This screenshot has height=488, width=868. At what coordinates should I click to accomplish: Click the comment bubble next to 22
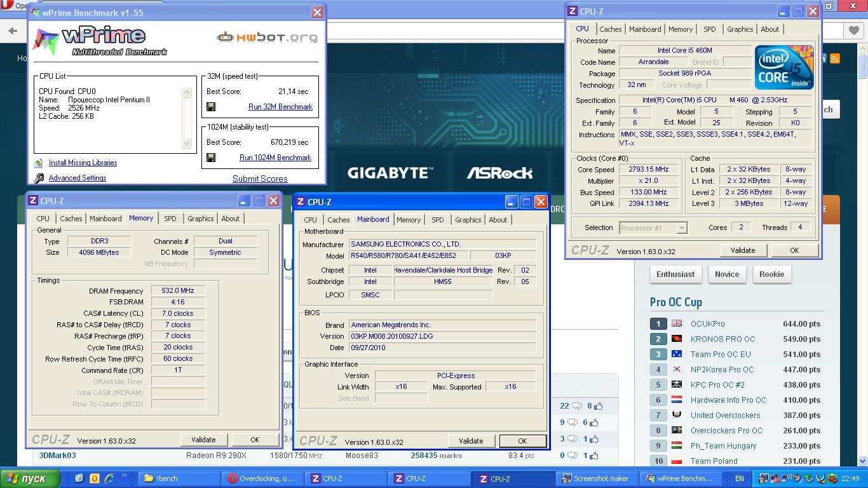click(x=577, y=406)
